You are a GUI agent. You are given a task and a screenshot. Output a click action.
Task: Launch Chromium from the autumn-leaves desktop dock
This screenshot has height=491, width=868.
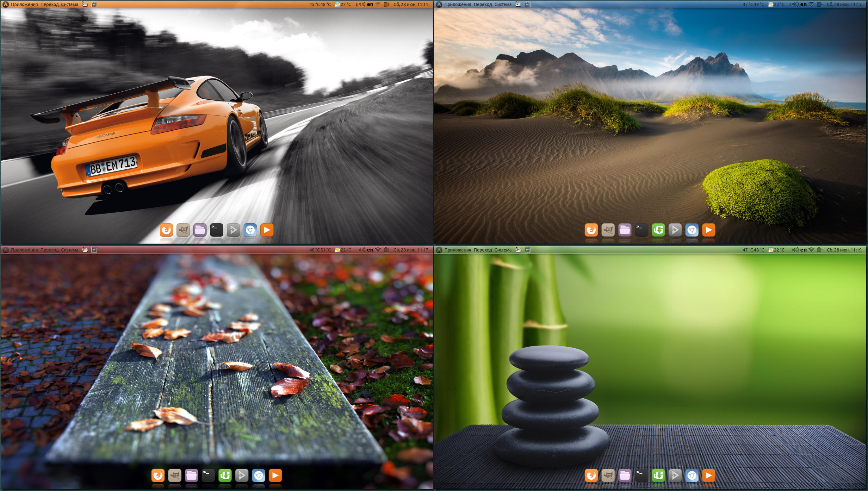258,475
